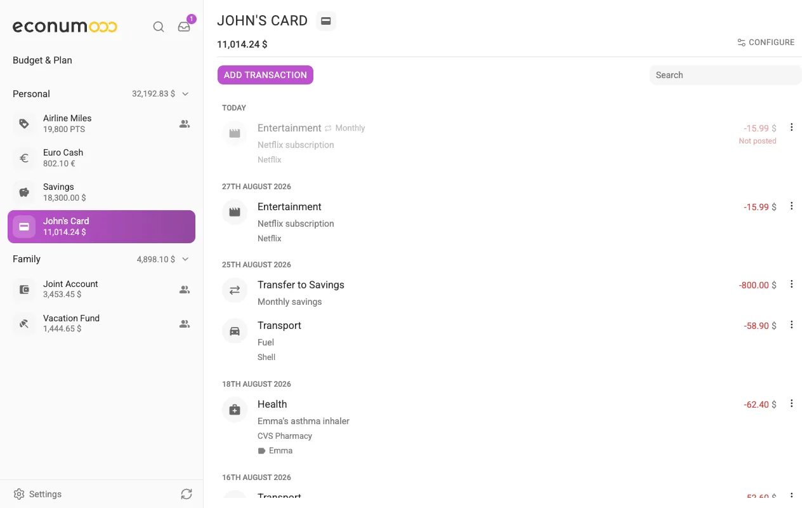Image resolution: width=812 pixels, height=508 pixels.
Task: Click the Shell payee text
Action: point(266,358)
